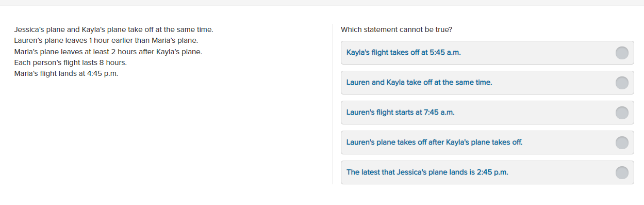The image size is (644, 205).
Task: Click the gray header bar at the top
Action: point(322,3)
